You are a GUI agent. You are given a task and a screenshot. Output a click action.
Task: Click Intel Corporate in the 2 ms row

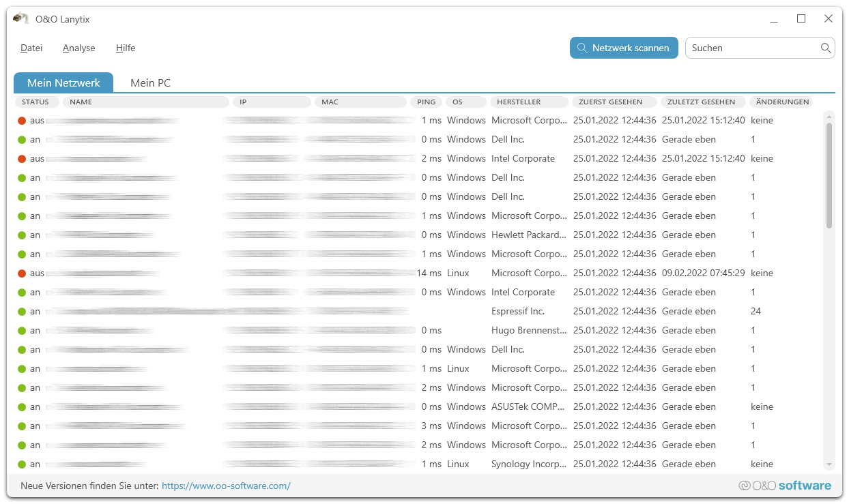point(523,159)
